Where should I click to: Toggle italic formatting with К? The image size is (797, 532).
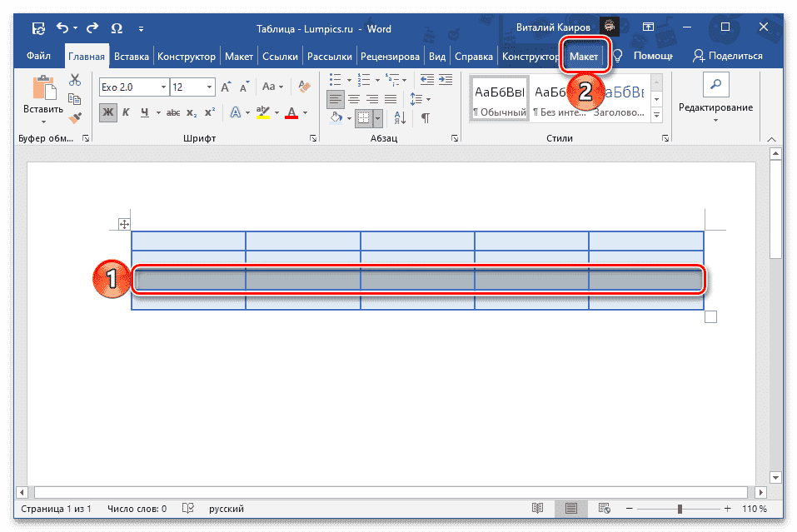click(127, 110)
